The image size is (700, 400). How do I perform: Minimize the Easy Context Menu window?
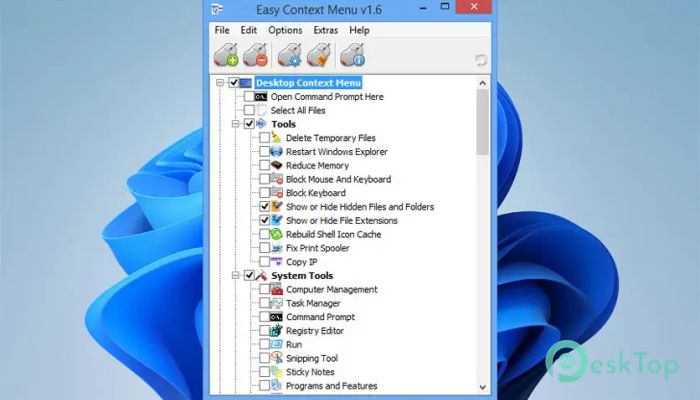(x=424, y=8)
